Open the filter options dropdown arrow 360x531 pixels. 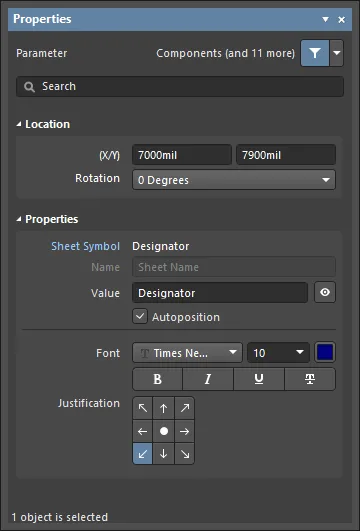tap(337, 53)
